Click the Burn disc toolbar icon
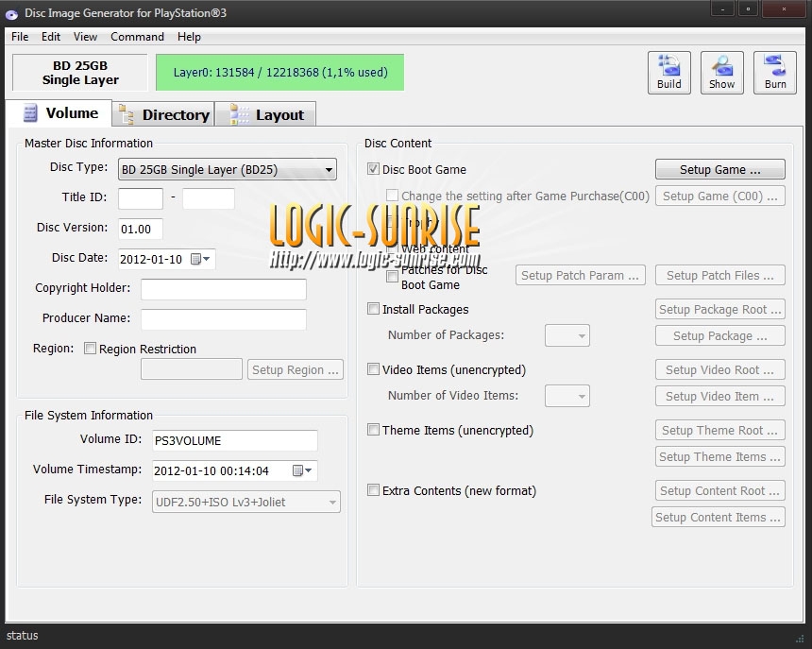 (775, 73)
